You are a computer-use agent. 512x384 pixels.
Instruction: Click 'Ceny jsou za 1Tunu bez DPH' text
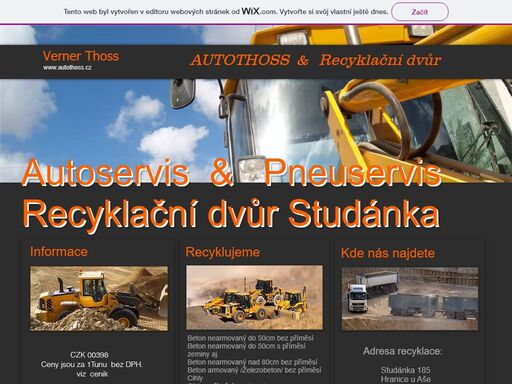pos(92,365)
